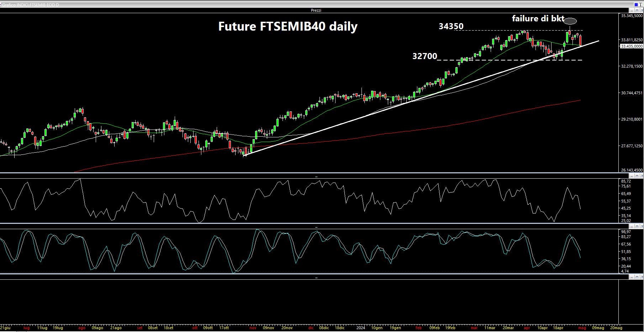Click the '21giu' date on the time axis
This screenshot has width=644, height=332.
(5, 328)
